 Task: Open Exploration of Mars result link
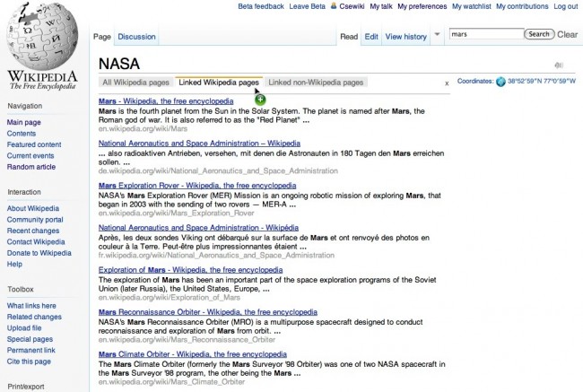(x=190, y=270)
